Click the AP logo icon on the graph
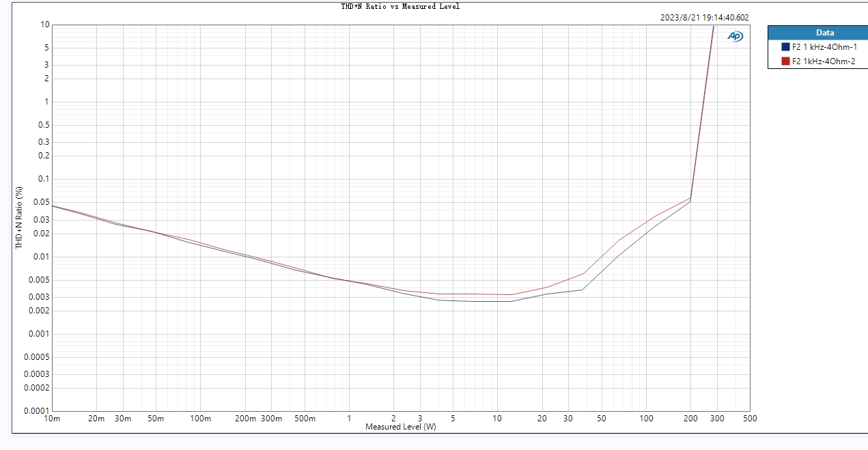The width and height of the screenshot is (868, 450). pos(735,36)
